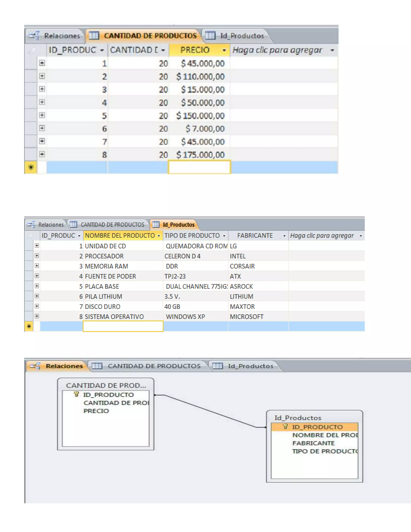Click the TIPO DE PRODUCTO column header

point(192,235)
